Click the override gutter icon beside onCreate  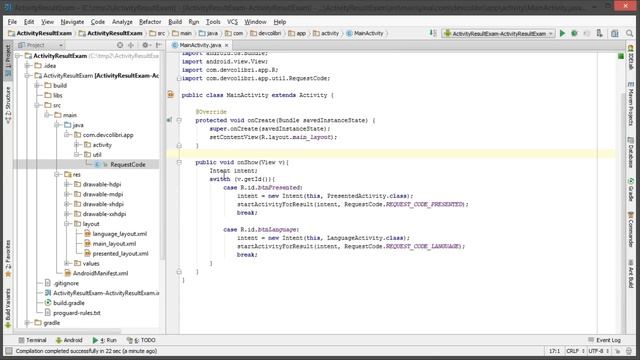pos(169,120)
